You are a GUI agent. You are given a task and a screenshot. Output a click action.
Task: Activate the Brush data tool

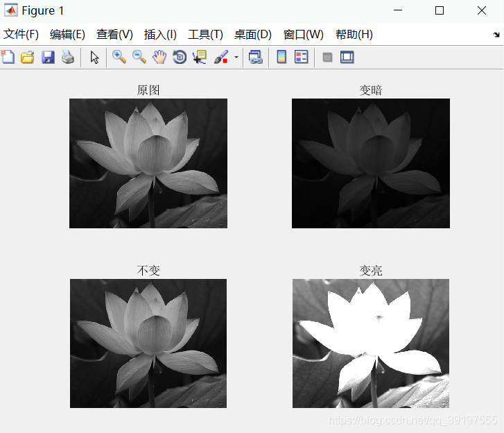221,58
